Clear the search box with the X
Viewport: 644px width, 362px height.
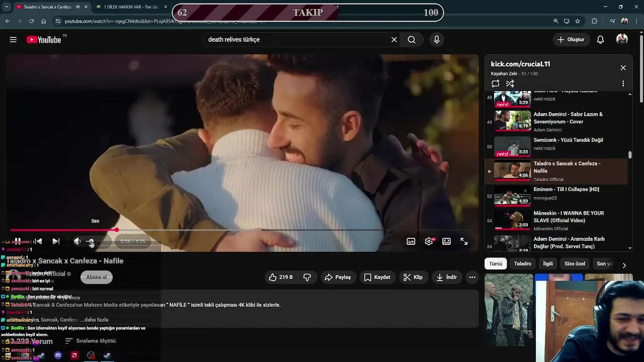pyautogui.click(x=394, y=40)
